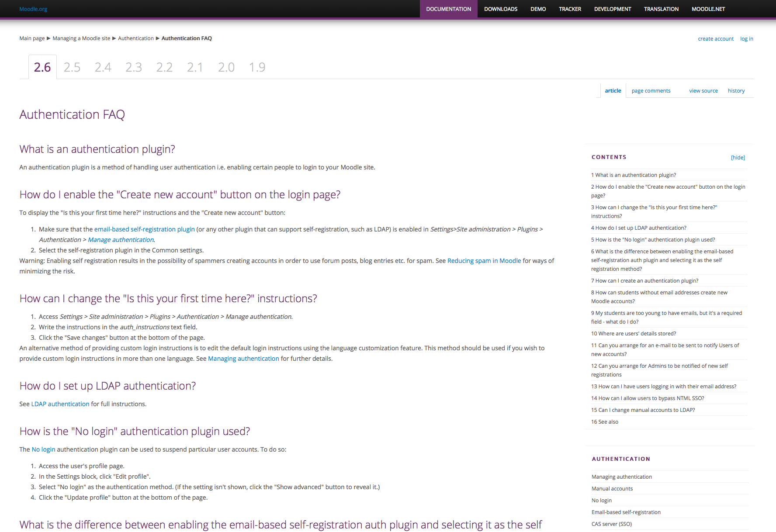Jump to contents item 3 first time here instructions

(x=654, y=212)
